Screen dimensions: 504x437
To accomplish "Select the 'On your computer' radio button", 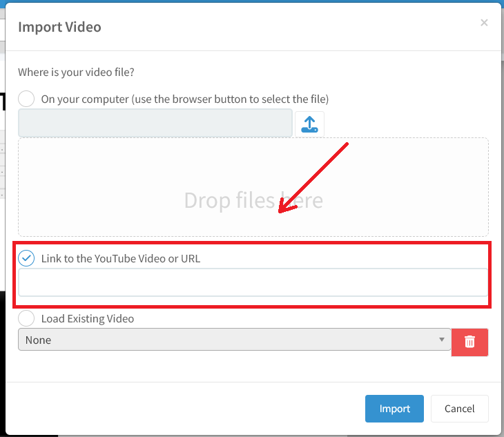I will point(26,99).
